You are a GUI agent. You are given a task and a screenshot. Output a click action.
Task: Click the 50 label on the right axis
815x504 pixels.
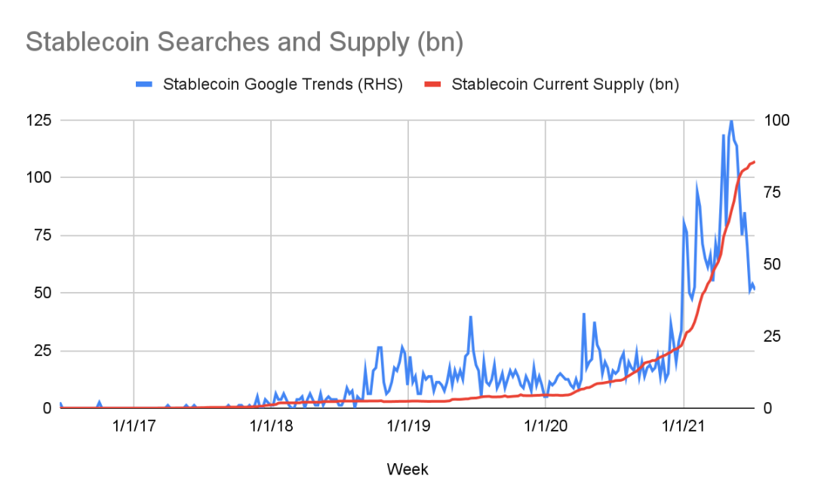773,265
